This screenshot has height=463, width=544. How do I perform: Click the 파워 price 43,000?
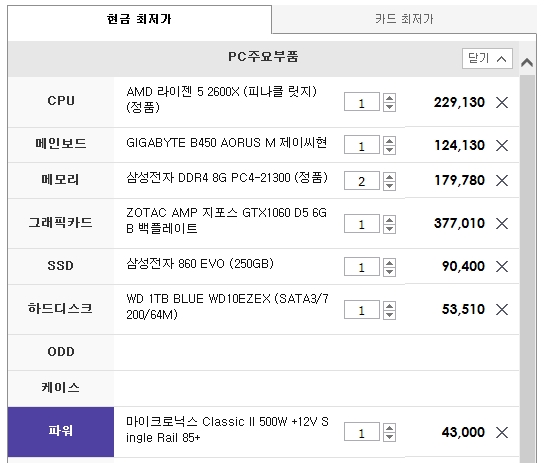click(x=463, y=432)
